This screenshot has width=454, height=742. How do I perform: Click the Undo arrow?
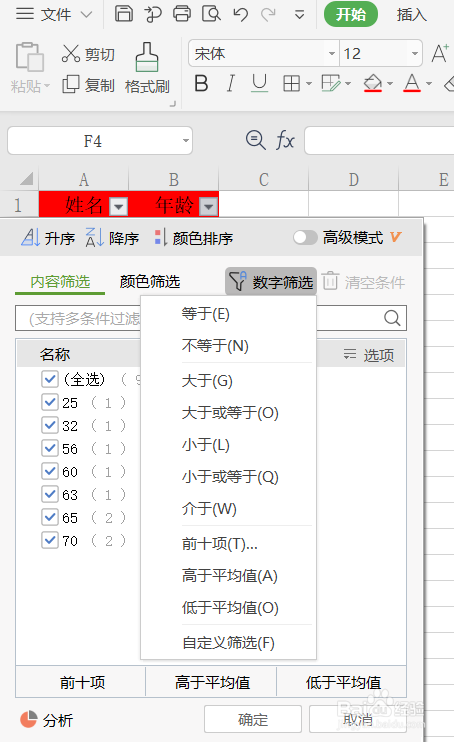tap(240, 14)
